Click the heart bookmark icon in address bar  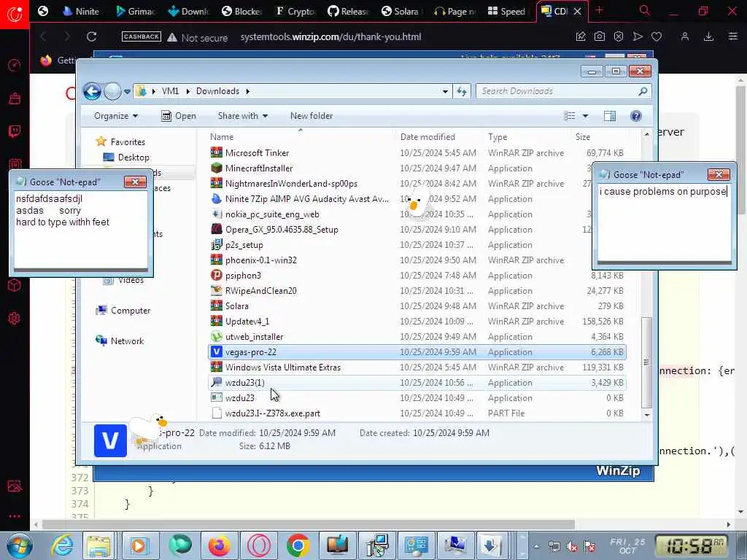(x=657, y=36)
